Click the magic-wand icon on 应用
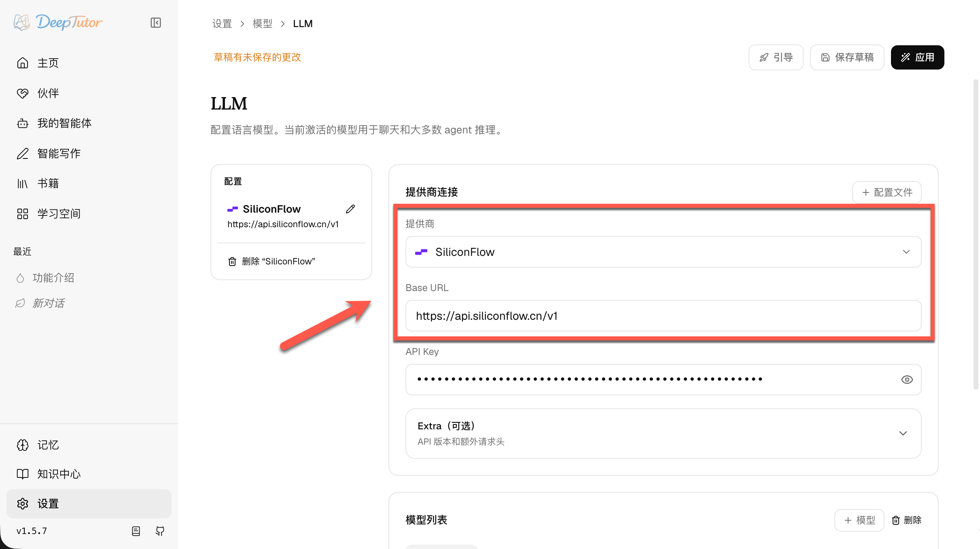The image size is (980, 549). pos(906,57)
